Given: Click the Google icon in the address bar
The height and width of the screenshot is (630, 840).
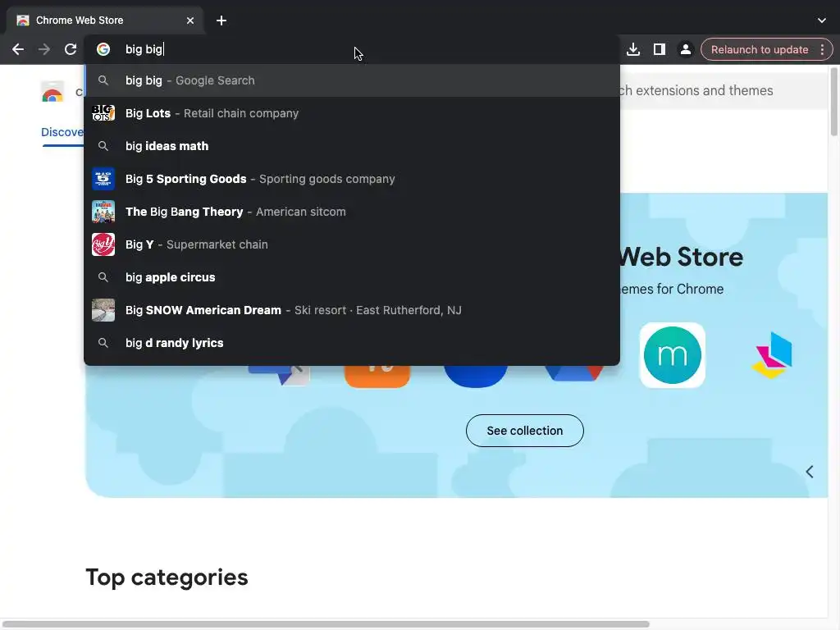Looking at the screenshot, I should pyautogui.click(x=103, y=49).
